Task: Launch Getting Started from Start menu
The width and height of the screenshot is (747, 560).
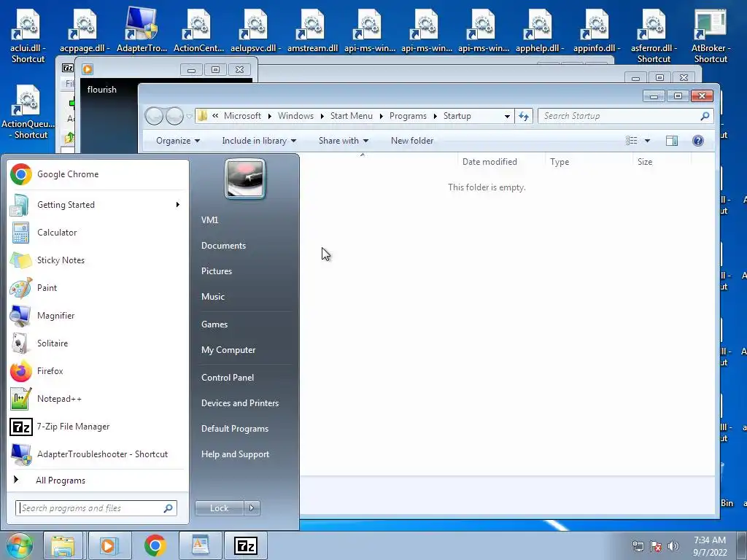Action: pos(98,205)
